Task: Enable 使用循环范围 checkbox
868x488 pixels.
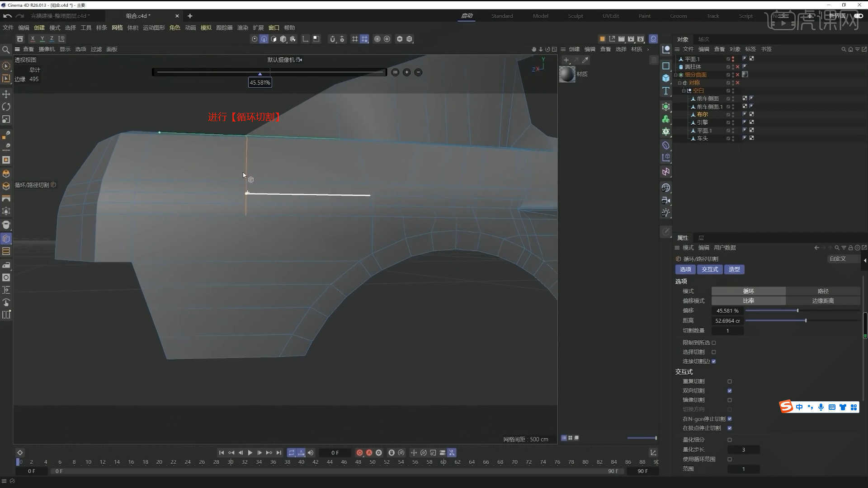Action: (x=730, y=460)
